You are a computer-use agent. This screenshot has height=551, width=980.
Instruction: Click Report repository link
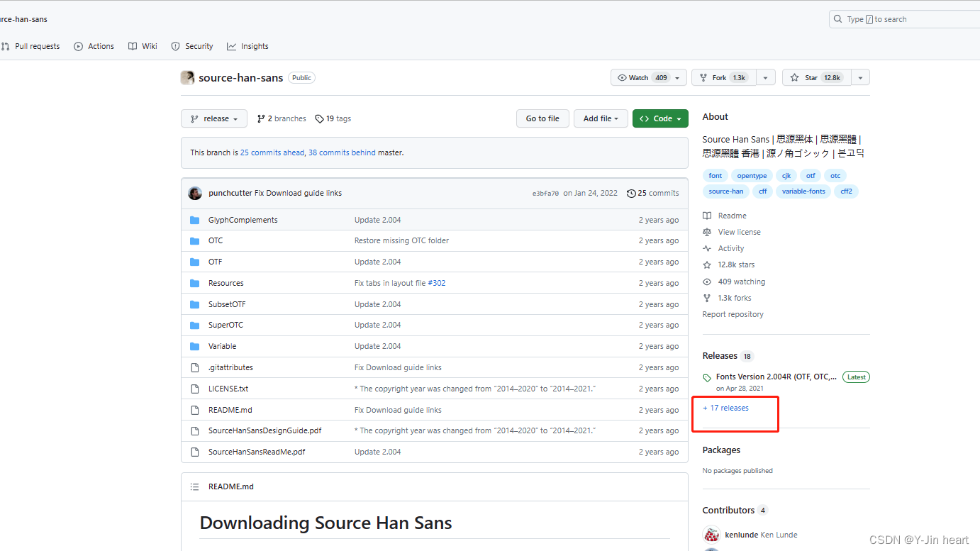(733, 314)
